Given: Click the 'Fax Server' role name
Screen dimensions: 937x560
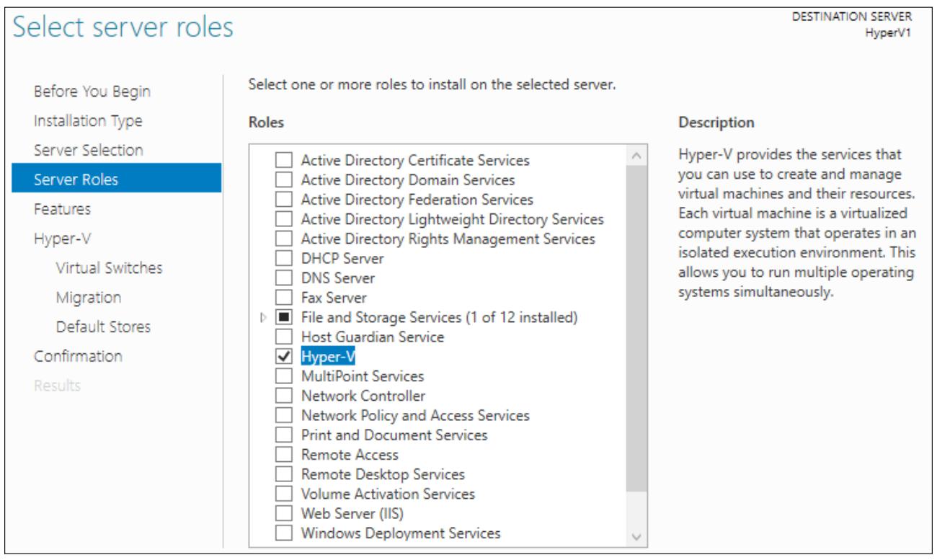Looking at the screenshot, I should [334, 298].
